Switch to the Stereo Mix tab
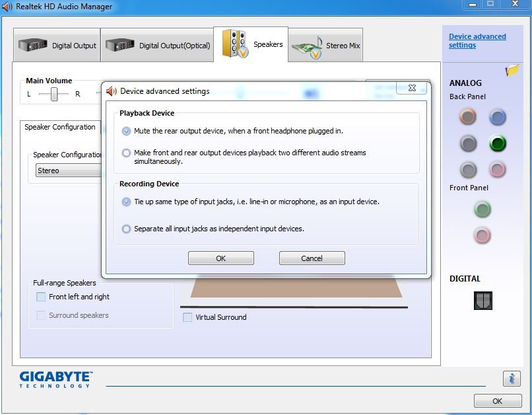 [325, 45]
